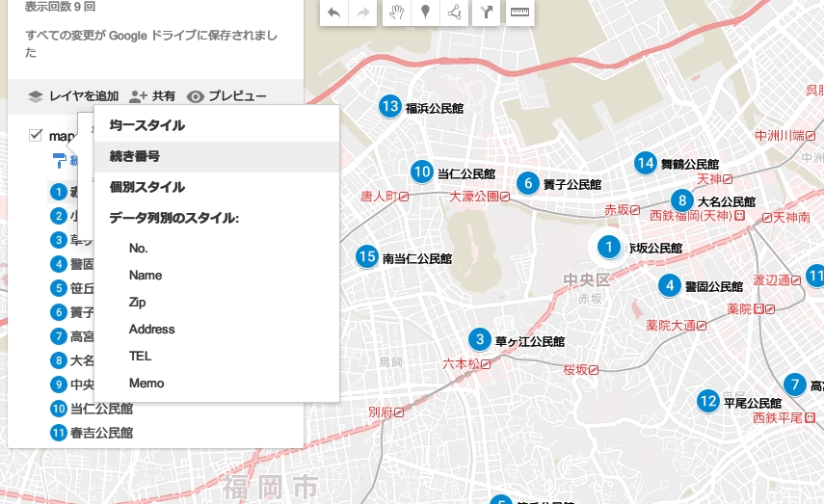
Task: Select the Add directions tool
Action: tap(486, 13)
